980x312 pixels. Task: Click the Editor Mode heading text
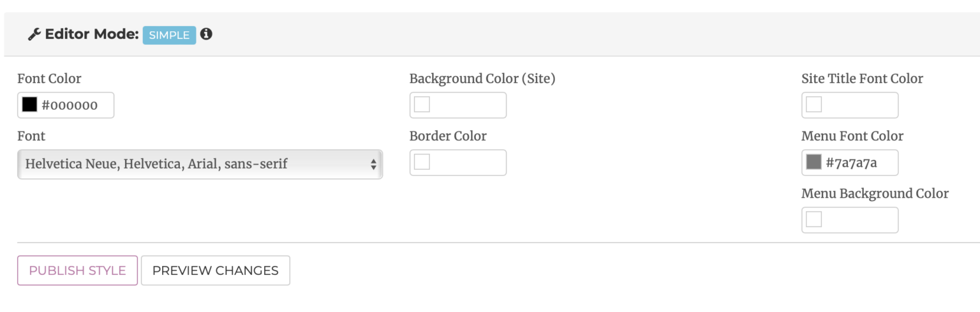[x=92, y=34]
